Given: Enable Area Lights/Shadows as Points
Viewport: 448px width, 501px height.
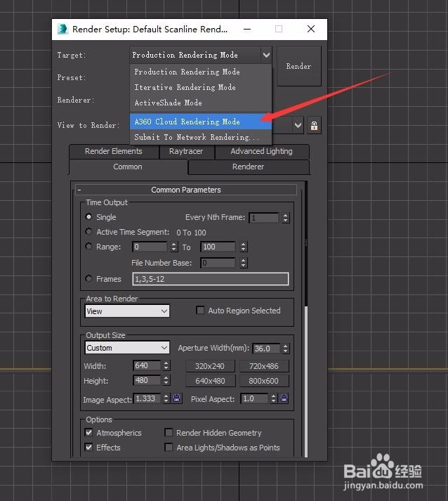Looking at the screenshot, I should 169,448.
